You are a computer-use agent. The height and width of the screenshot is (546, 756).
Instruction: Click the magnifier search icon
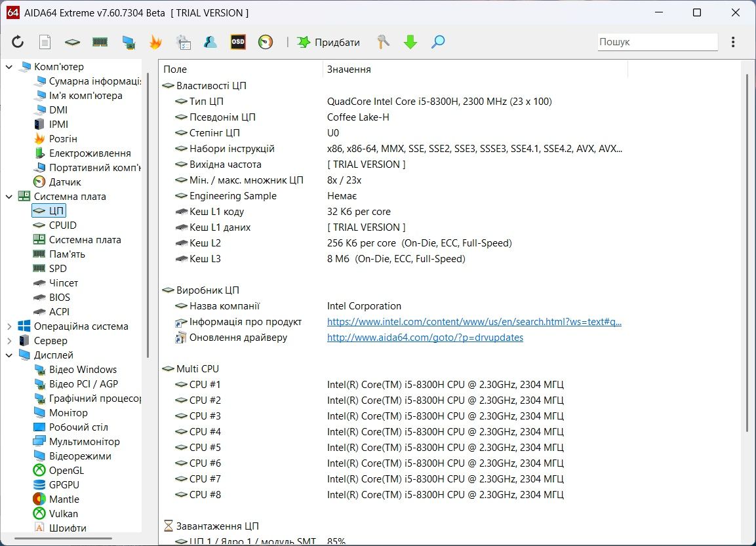tap(438, 42)
